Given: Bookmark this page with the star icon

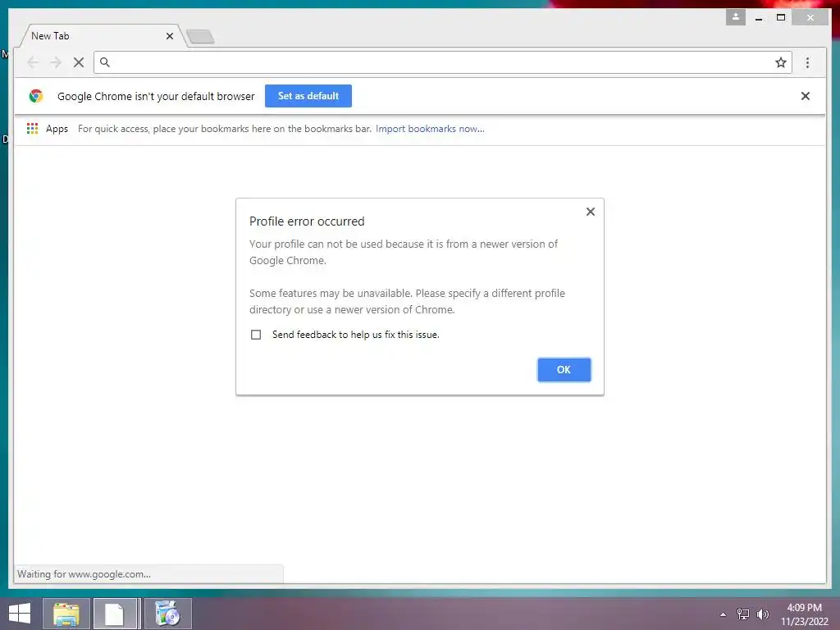Looking at the screenshot, I should pyautogui.click(x=781, y=62).
